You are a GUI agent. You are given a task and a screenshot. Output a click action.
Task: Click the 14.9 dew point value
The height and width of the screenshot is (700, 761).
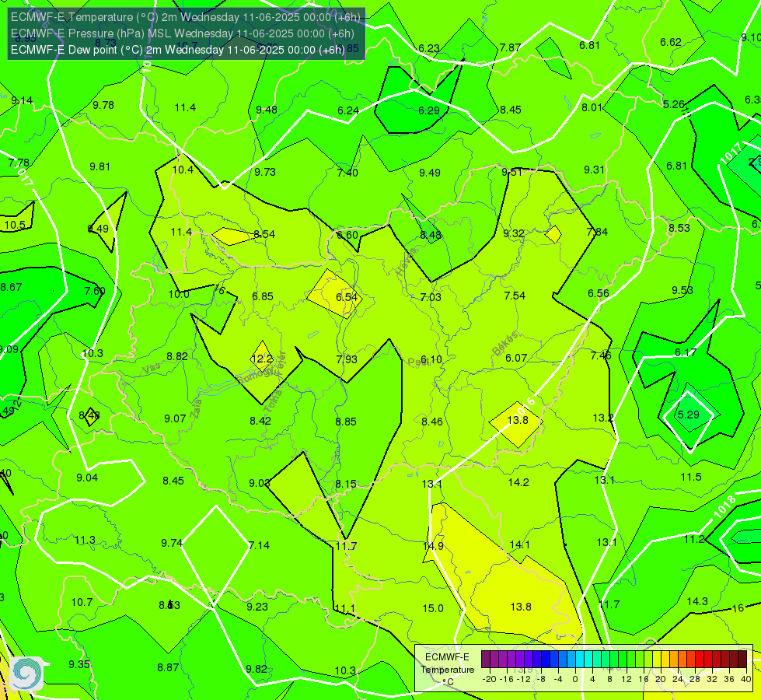point(433,546)
